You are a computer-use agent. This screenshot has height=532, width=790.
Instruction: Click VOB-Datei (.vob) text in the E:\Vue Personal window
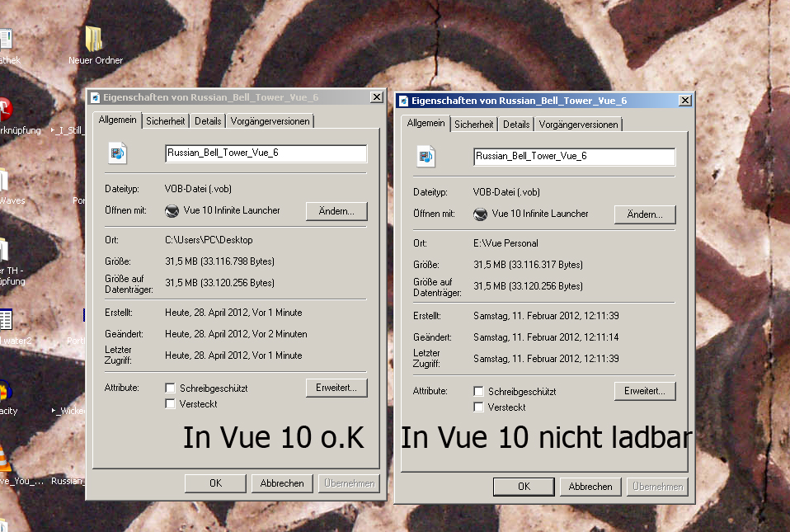point(506,192)
